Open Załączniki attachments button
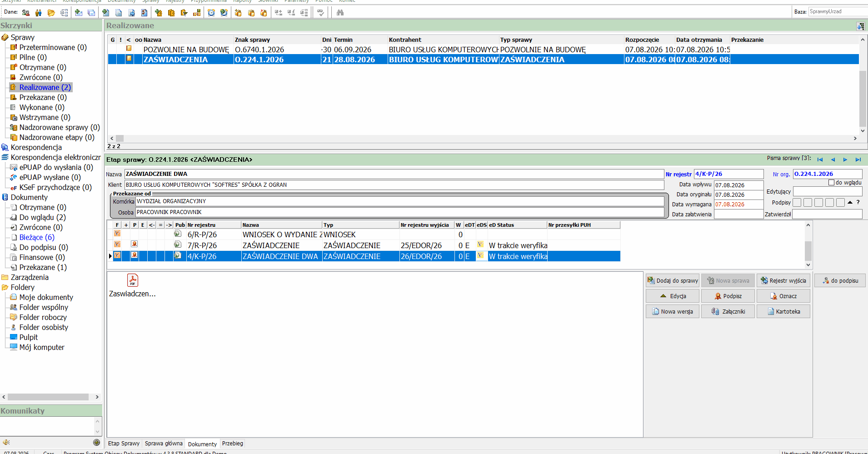 pos(728,311)
